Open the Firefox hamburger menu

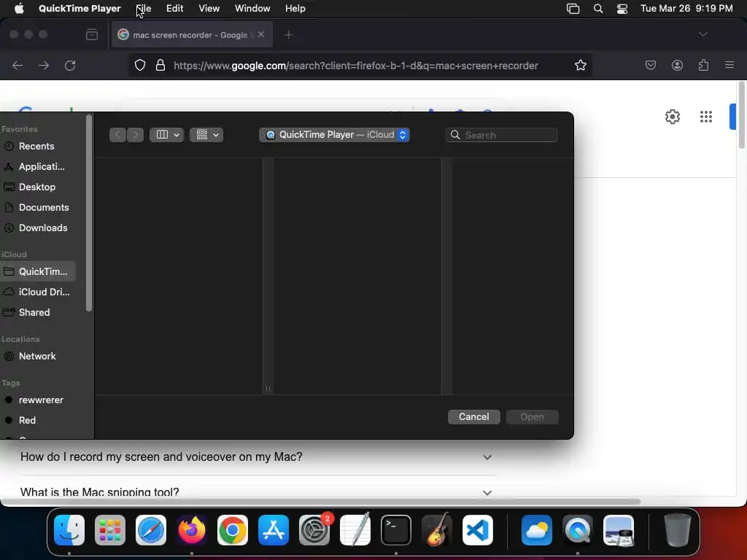729,65
